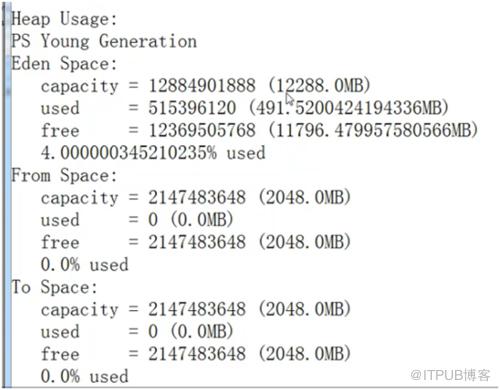Click To Space capacity 2147483648 value

point(197,309)
